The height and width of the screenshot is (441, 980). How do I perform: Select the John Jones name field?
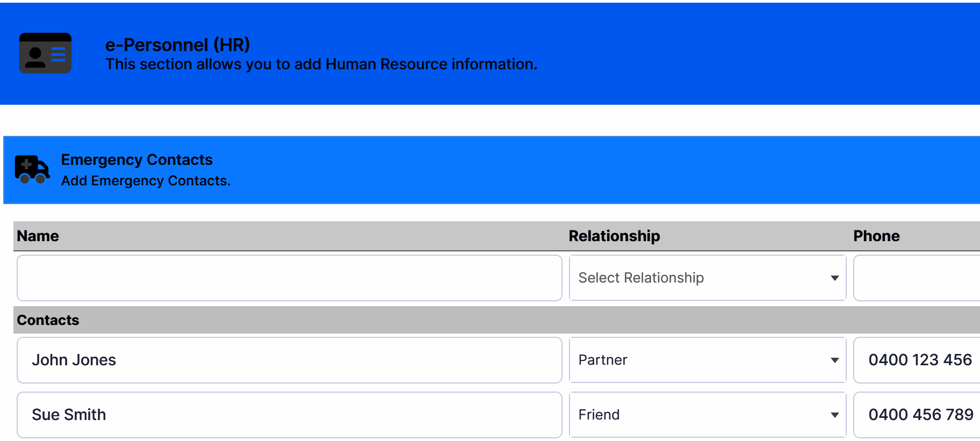[289, 360]
